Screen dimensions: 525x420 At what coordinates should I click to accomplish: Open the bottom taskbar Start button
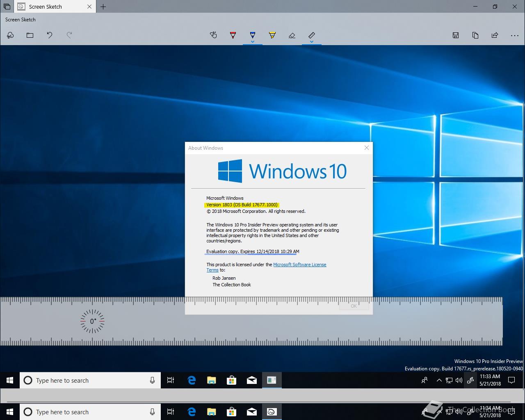pyautogui.click(x=10, y=412)
